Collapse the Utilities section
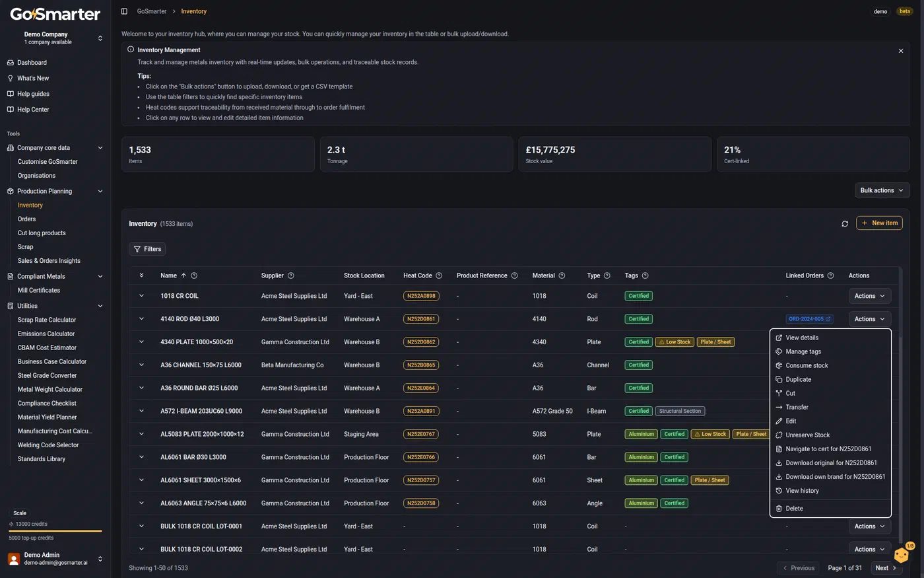Viewport: 924px width, 578px height. click(100, 306)
